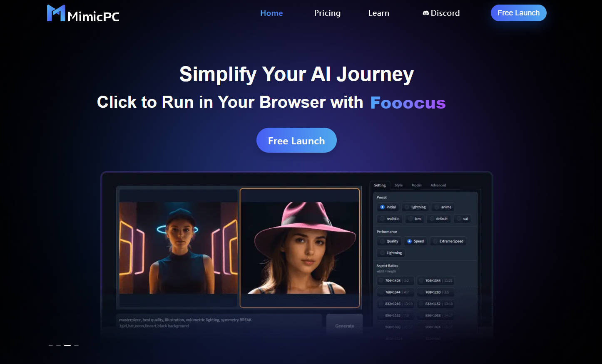The height and width of the screenshot is (364, 602).
Task: Choose Speed performance
Action: 415,241
